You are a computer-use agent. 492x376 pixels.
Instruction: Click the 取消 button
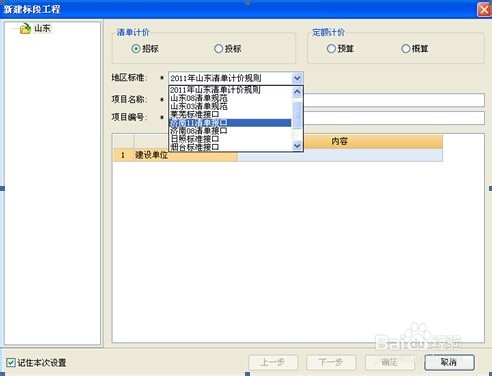pyautogui.click(x=449, y=362)
